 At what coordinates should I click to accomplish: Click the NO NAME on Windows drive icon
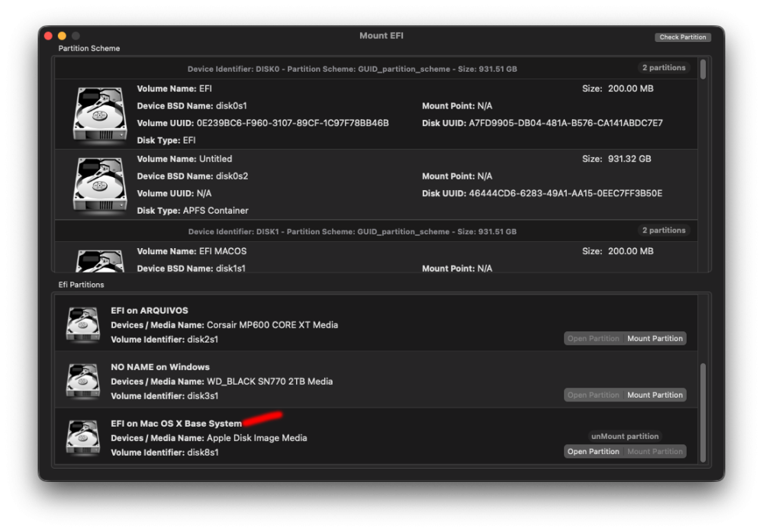83,381
